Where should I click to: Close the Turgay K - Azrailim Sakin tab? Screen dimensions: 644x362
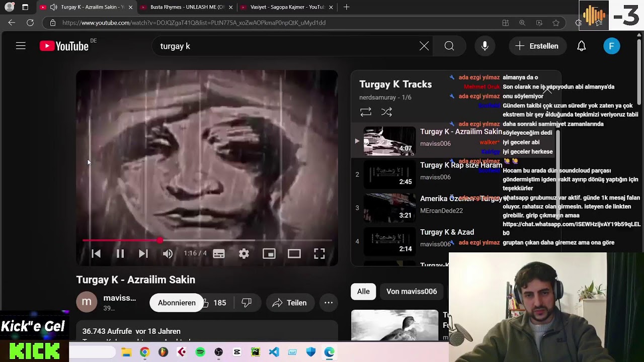click(130, 8)
